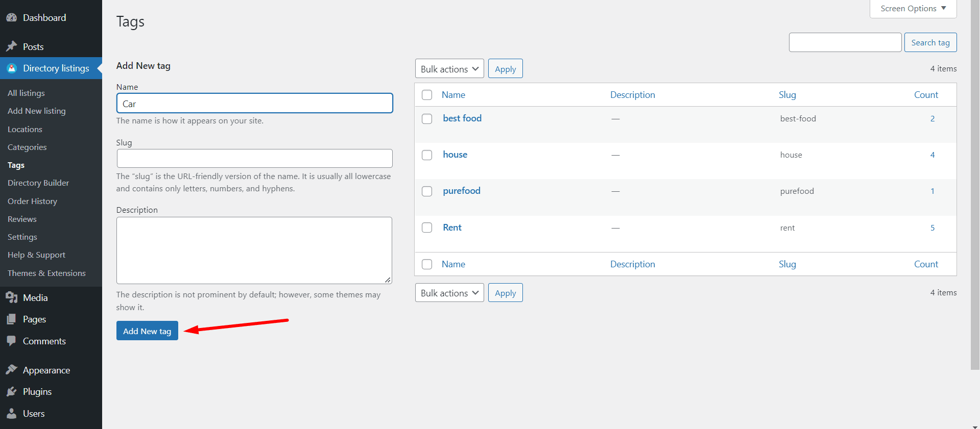Open the Rent tag link
The image size is (980, 429).
coord(452,228)
